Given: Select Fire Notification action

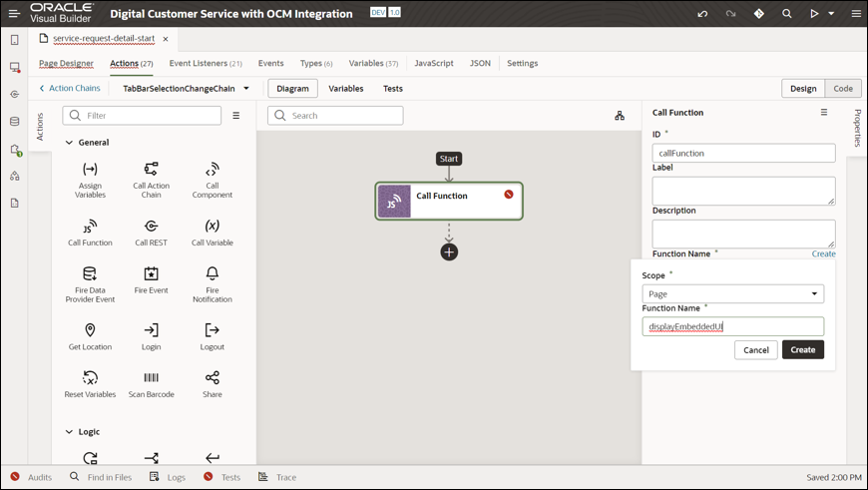Looking at the screenshot, I should [213, 283].
